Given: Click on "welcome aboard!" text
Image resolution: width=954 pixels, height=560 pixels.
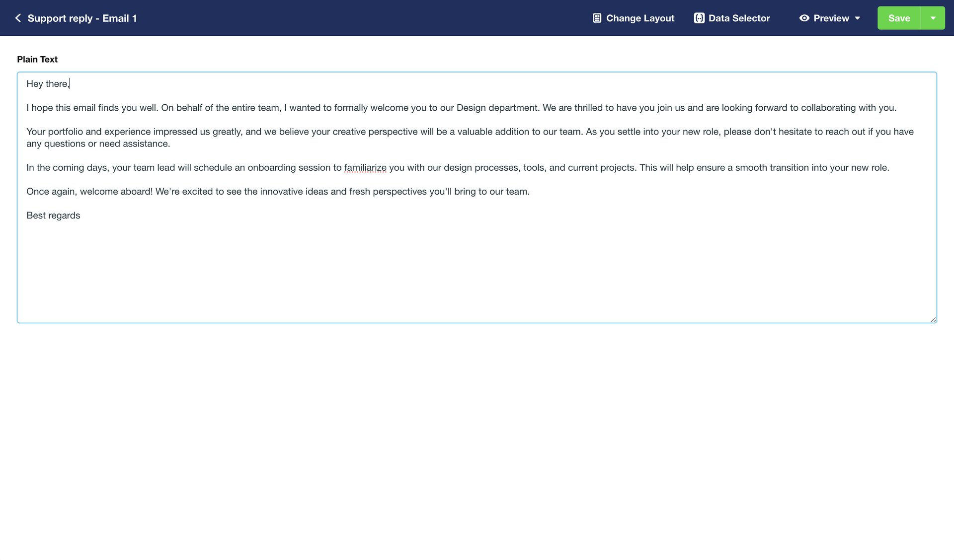Looking at the screenshot, I should [x=116, y=192].
